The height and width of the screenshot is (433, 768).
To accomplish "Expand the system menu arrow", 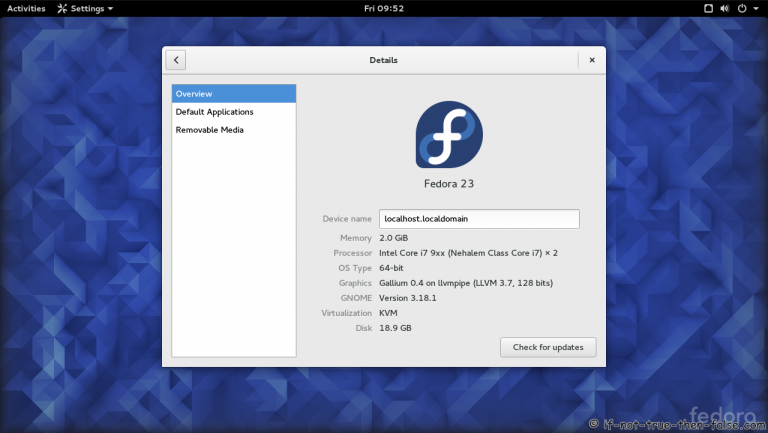I will (x=756, y=8).
